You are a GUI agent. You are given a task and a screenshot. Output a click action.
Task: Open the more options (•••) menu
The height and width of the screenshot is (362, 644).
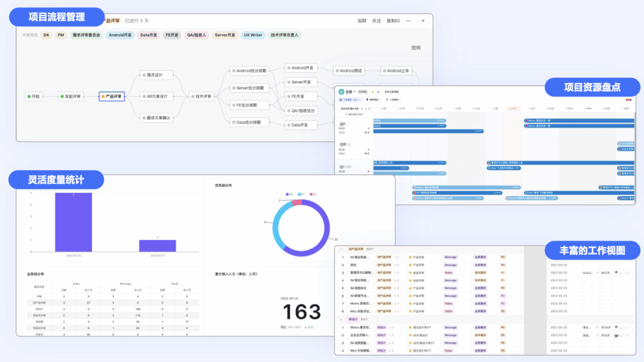click(408, 21)
